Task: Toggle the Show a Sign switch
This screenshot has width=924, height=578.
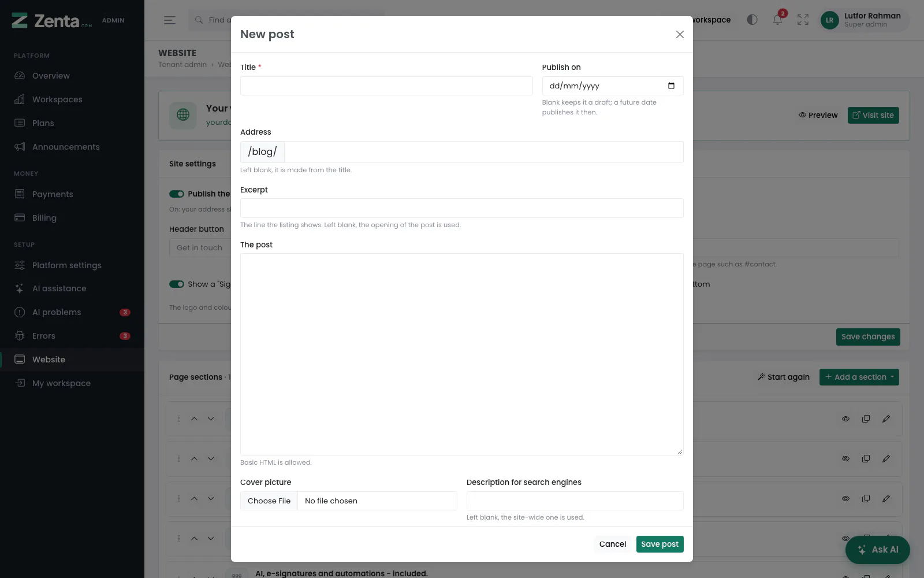Action: click(177, 284)
